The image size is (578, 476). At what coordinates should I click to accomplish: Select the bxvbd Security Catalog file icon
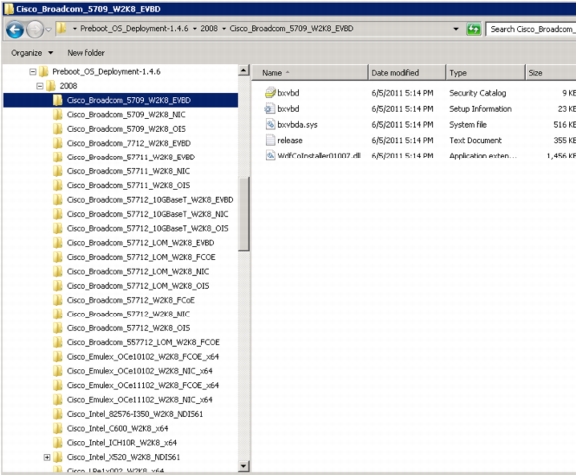tap(270, 93)
